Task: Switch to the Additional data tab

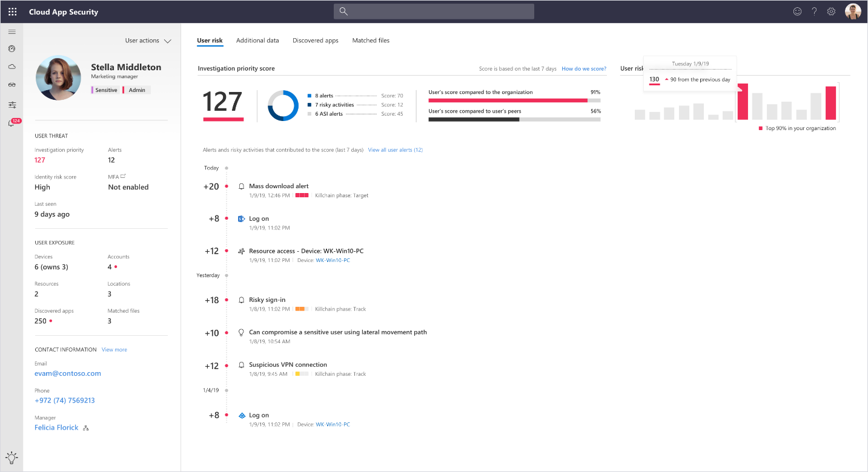Action: (257, 41)
